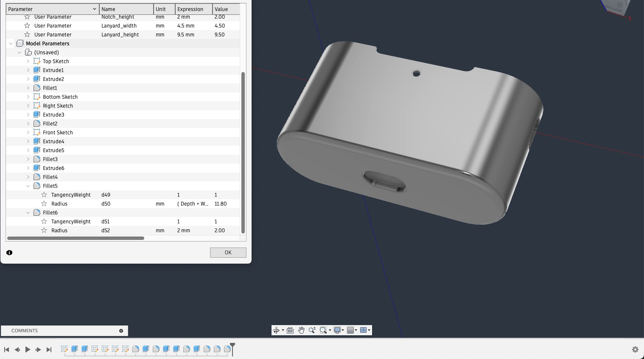Screen dimensions: 644x359
Task: Toggle favorite star for Fillet5 Radius
Action: click(x=44, y=204)
